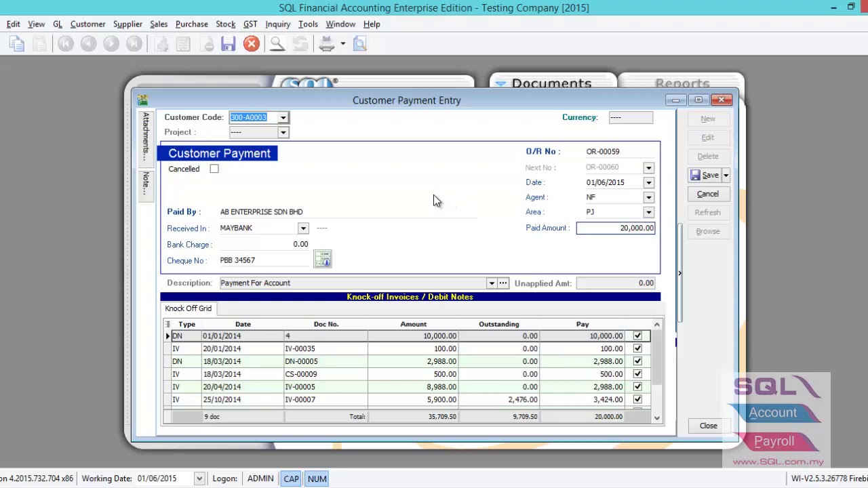Click the Delete document toolbar icon
Image resolution: width=868 pixels, height=488 pixels.
click(x=207, y=44)
